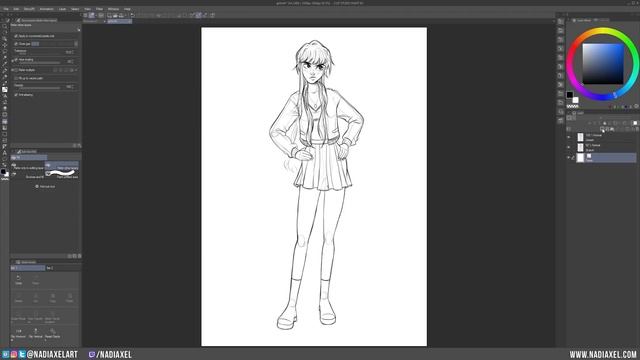The width and height of the screenshot is (640, 360).
Task: Click Scale/Rotate in Quick Access
Action: pos(18,316)
